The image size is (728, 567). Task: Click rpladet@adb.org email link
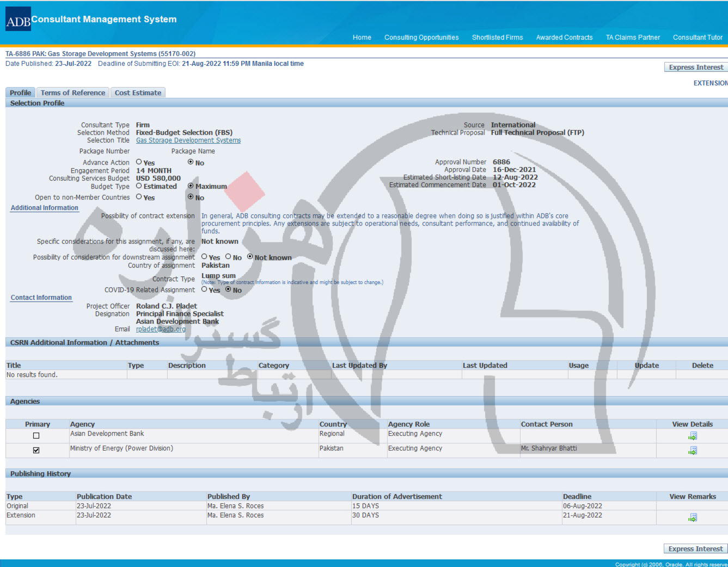click(161, 329)
